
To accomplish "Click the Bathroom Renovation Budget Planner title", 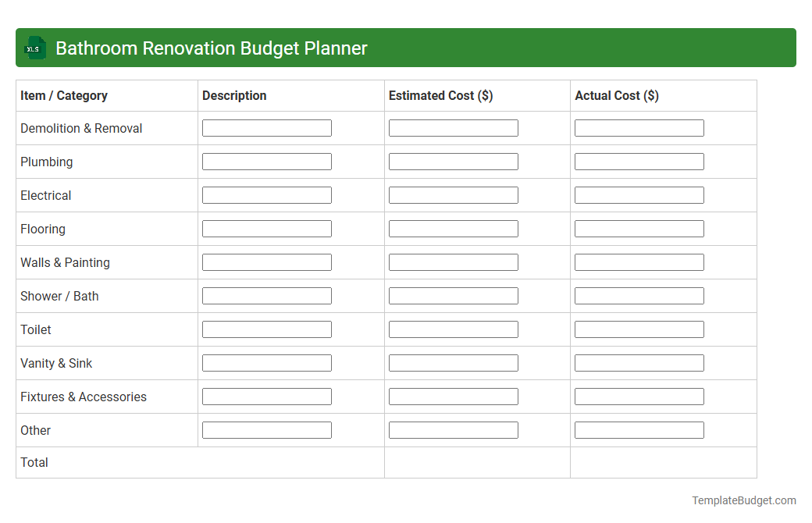I will click(211, 48).
